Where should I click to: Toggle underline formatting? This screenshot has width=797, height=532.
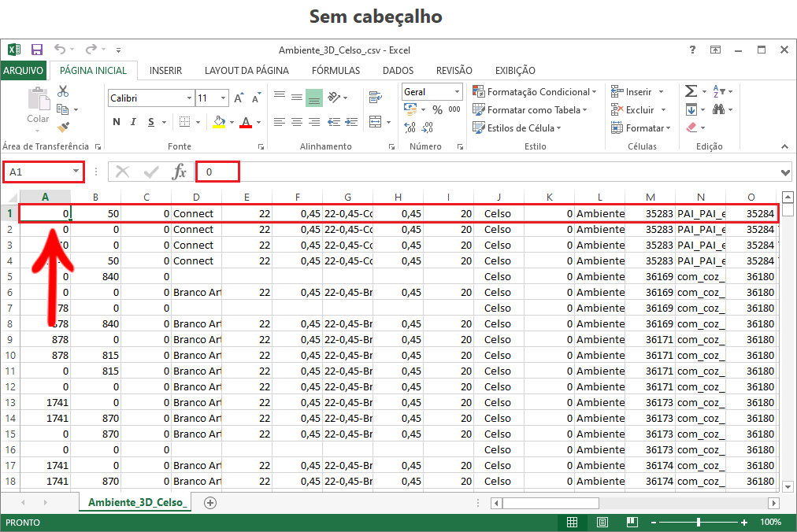click(151, 122)
